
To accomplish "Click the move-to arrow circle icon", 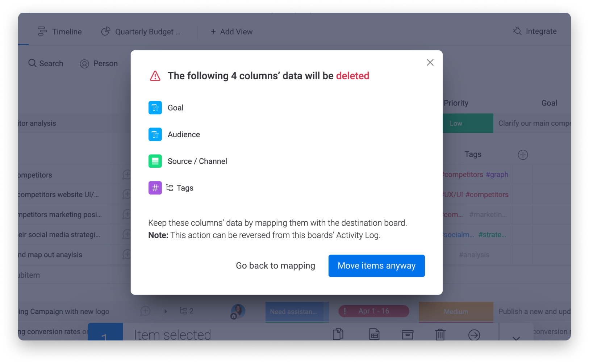I will click(474, 335).
